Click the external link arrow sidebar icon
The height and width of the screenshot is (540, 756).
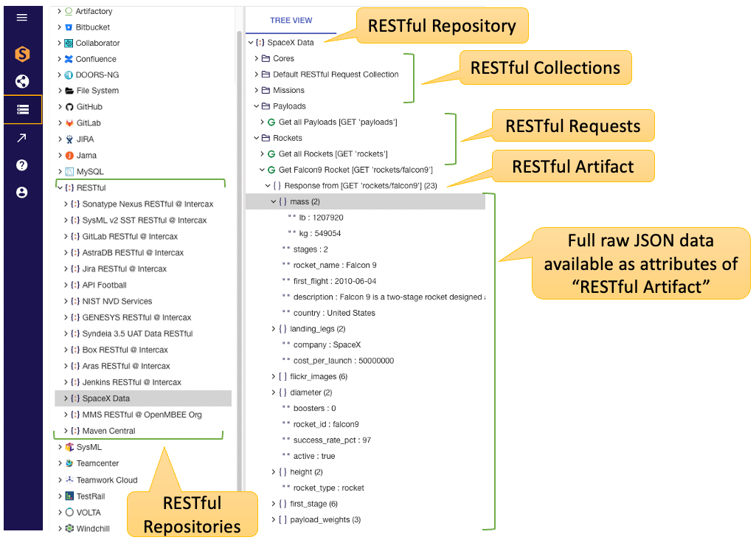point(22,137)
